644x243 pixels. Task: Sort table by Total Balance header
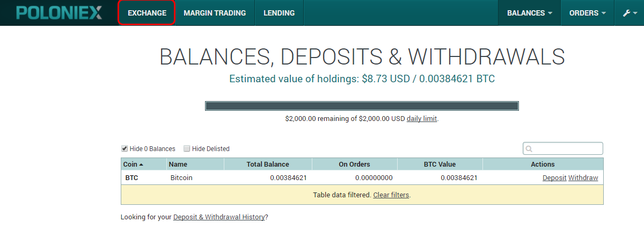[x=268, y=165]
